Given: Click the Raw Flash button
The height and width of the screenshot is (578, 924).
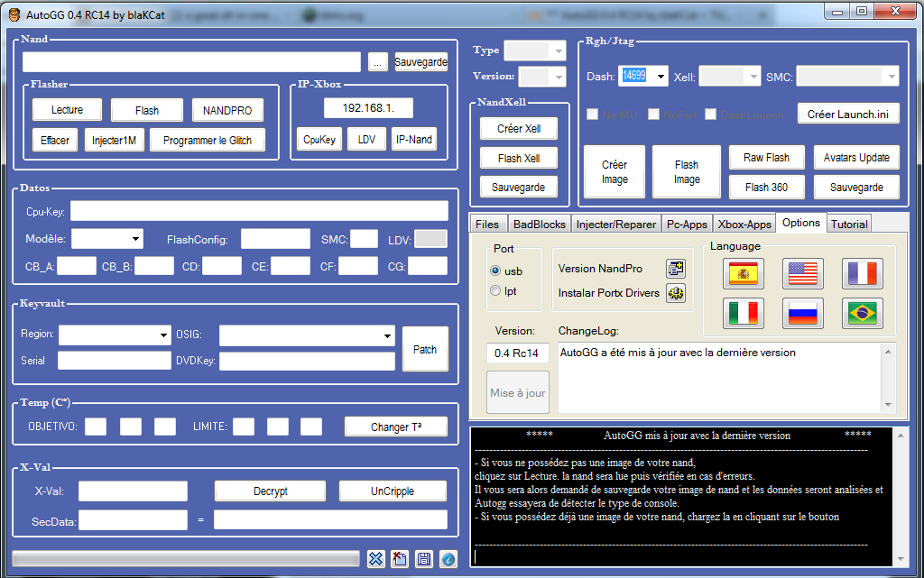Looking at the screenshot, I should (766, 157).
